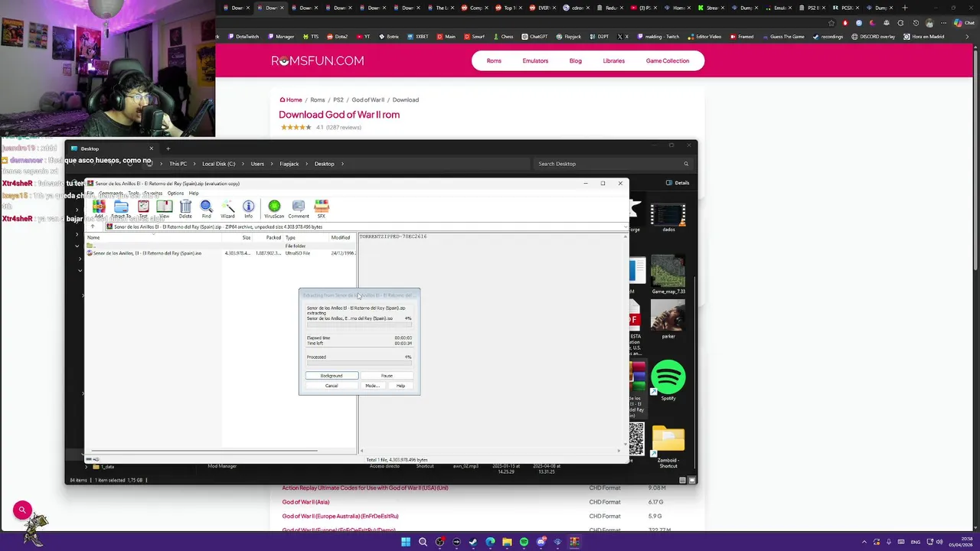Image resolution: width=980 pixels, height=551 pixels.
Task: Open Spotify from the taskbar
Action: pos(524,542)
